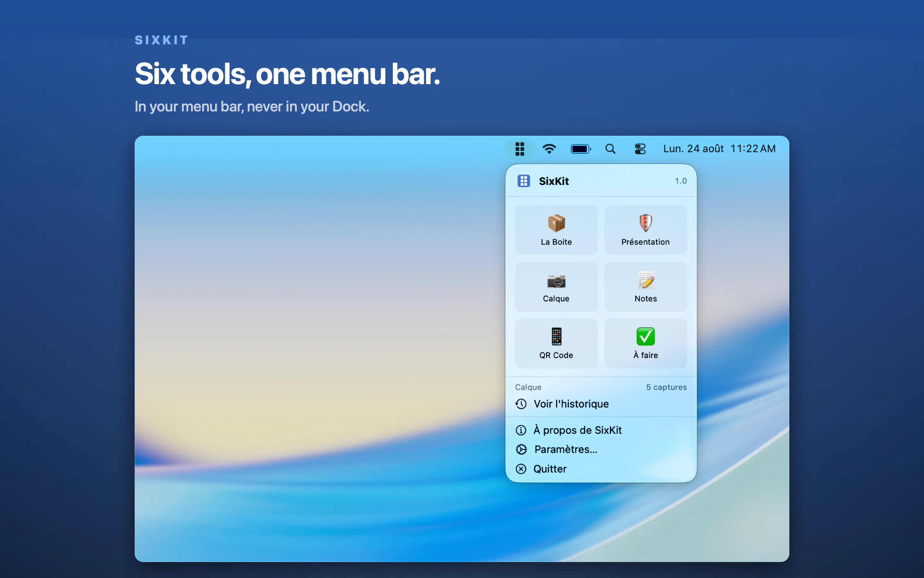
Task: Click the 'In your menu bar' subtitle
Action: coord(252,106)
